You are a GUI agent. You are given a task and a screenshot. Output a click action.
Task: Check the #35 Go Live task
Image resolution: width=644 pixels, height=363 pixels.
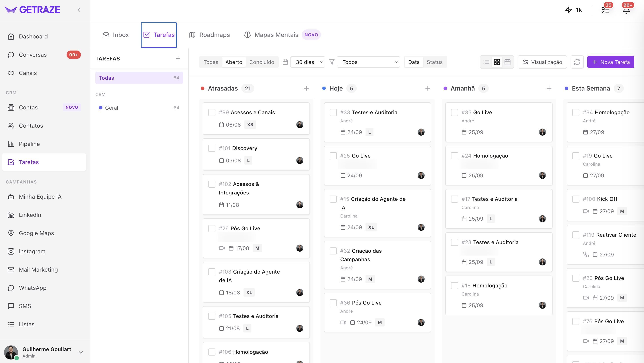point(454,113)
